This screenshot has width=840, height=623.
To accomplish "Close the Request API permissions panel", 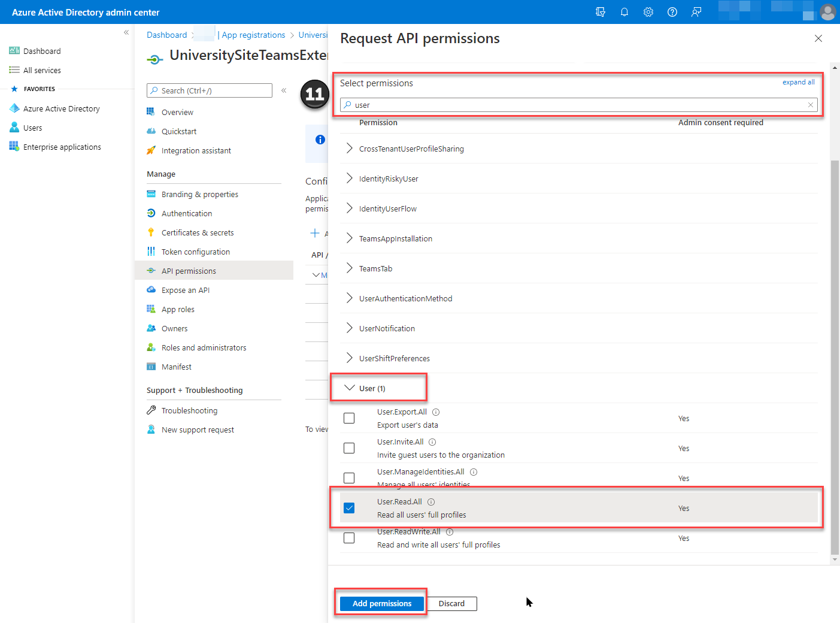I will (818, 38).
